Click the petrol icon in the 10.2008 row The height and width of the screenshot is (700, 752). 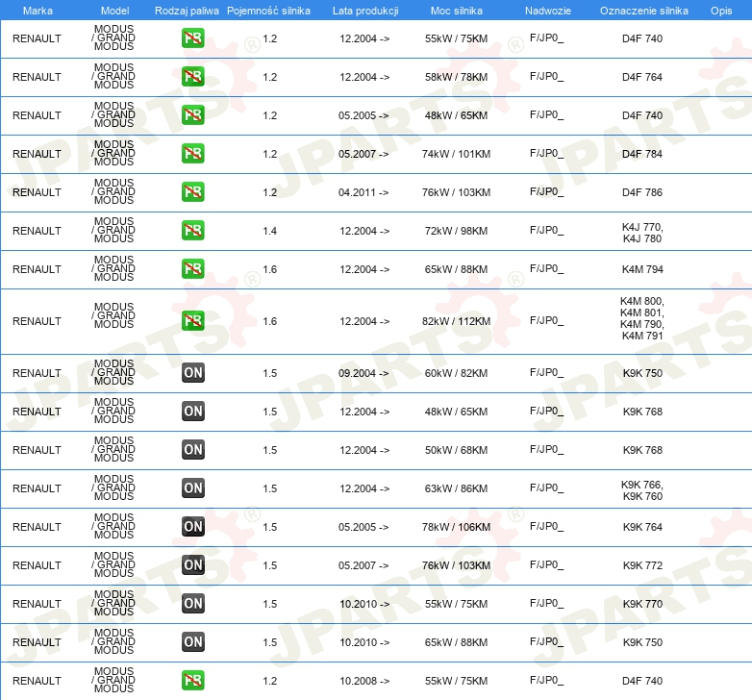193,681
